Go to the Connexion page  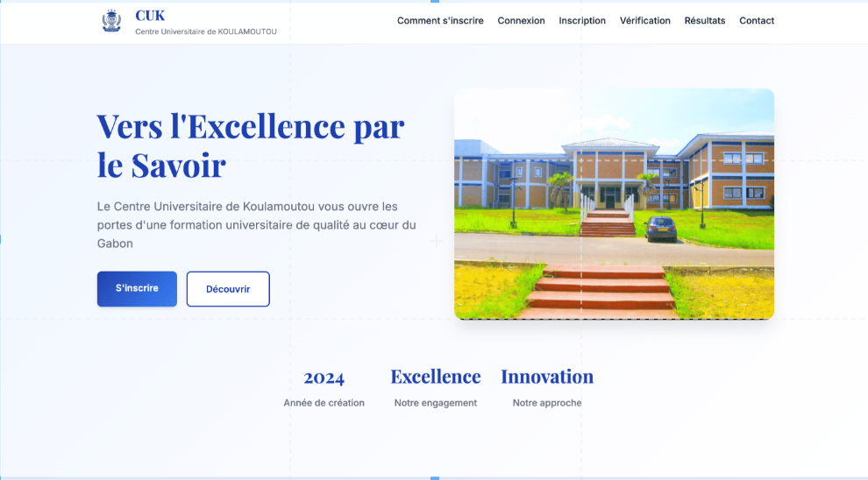(x=521, y=21)
